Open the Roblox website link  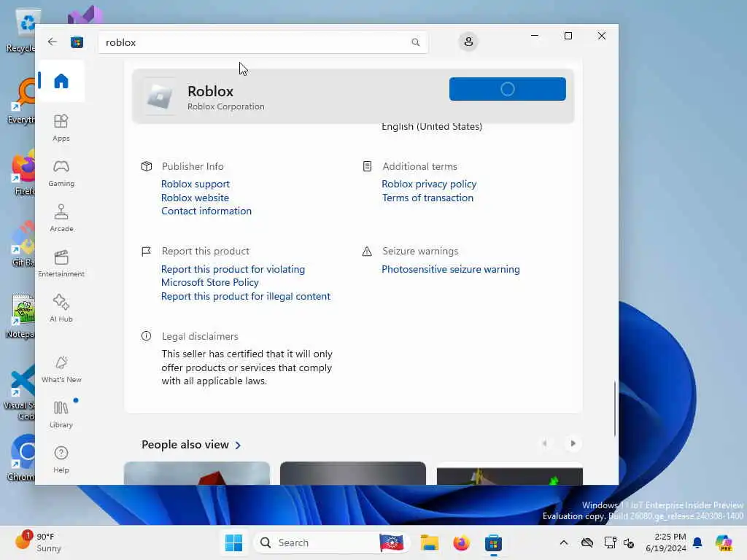[x=195, y=198]
